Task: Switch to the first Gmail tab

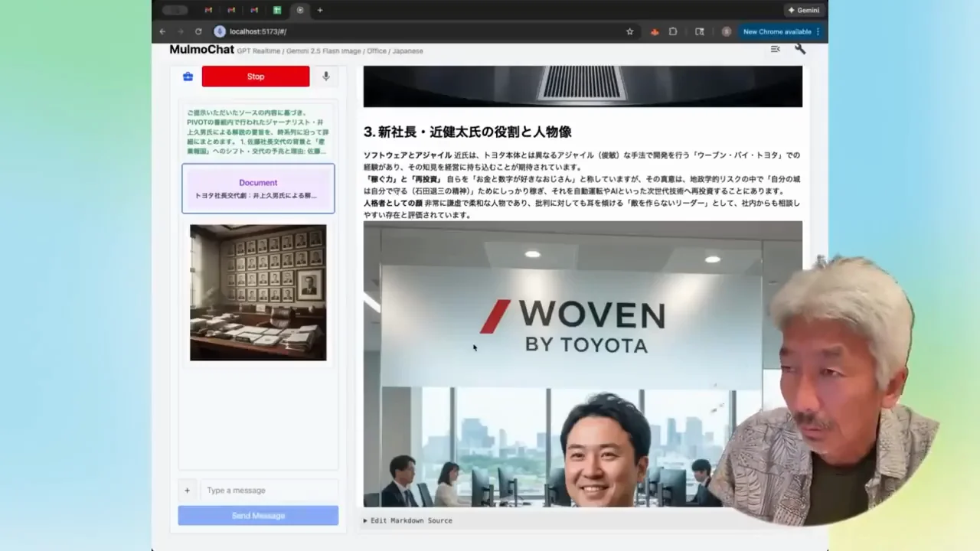Action: 208,10
